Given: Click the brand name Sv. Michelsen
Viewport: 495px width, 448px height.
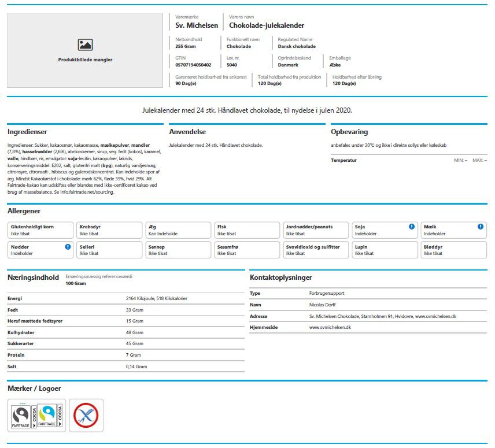Looking at the screenshot, I should 197,25.
